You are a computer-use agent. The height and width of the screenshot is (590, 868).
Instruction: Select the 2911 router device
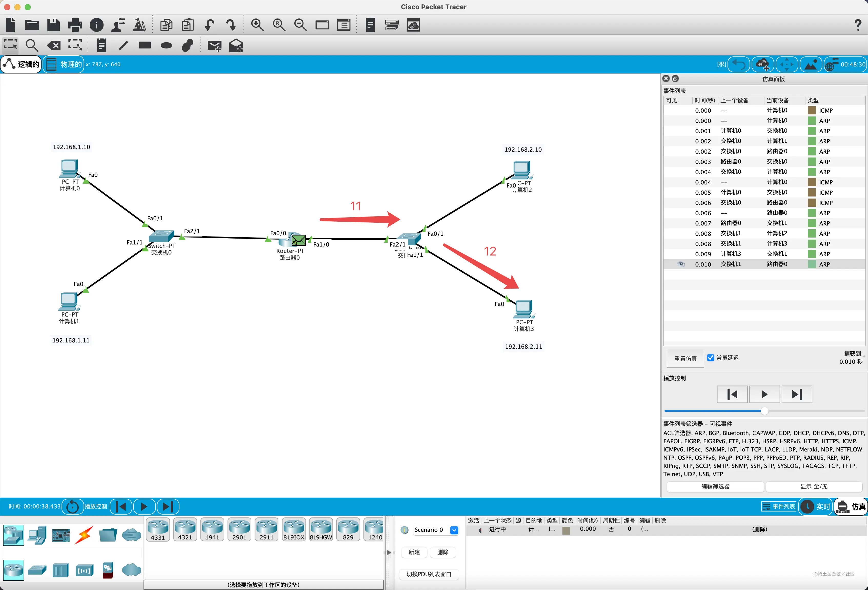coord(266,529)
